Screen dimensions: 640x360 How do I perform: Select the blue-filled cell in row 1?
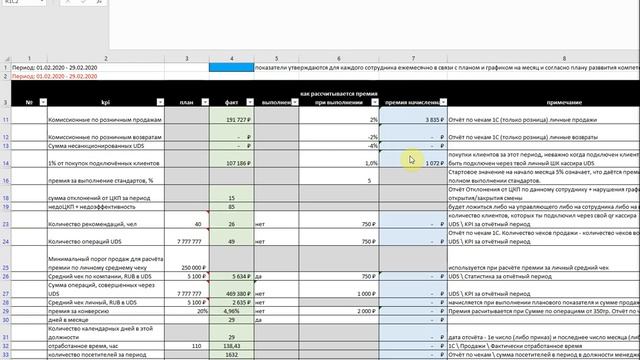click(231, 68)
